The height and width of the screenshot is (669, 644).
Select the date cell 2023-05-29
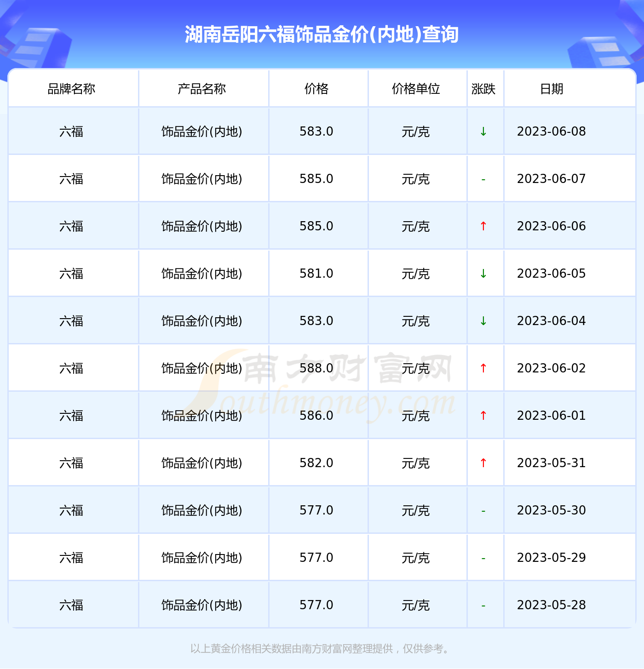click(552, 558)
